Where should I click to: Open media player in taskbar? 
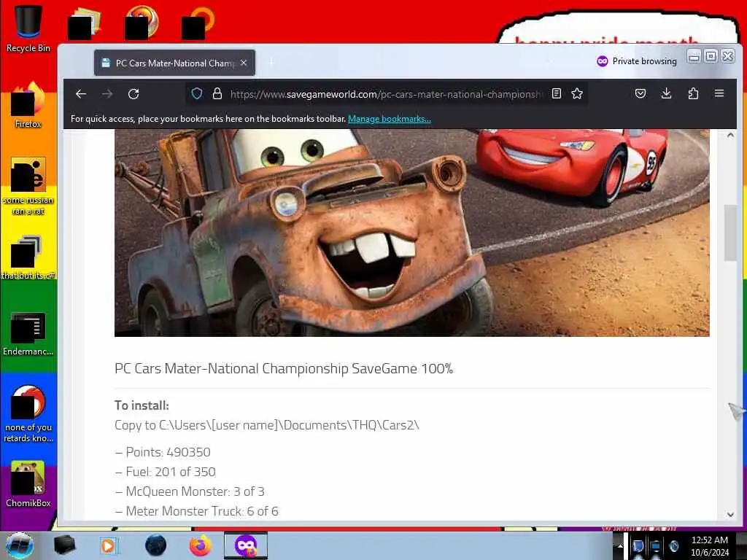tap(109, 545)
